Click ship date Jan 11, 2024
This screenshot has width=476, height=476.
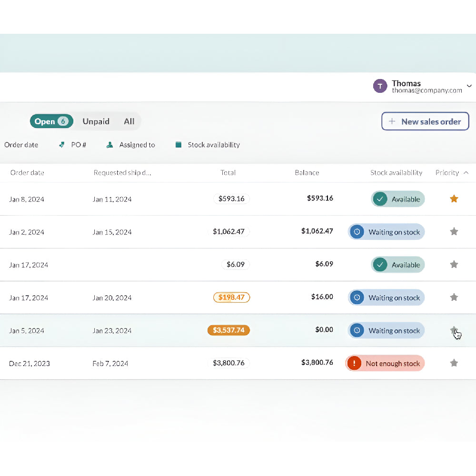[x=112, y=199]
